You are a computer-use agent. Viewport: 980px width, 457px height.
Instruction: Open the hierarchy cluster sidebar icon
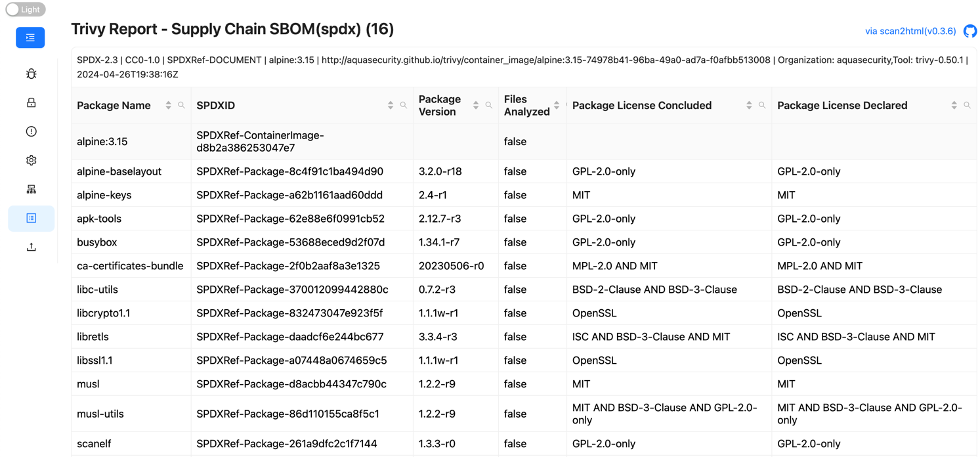(31, 189)
